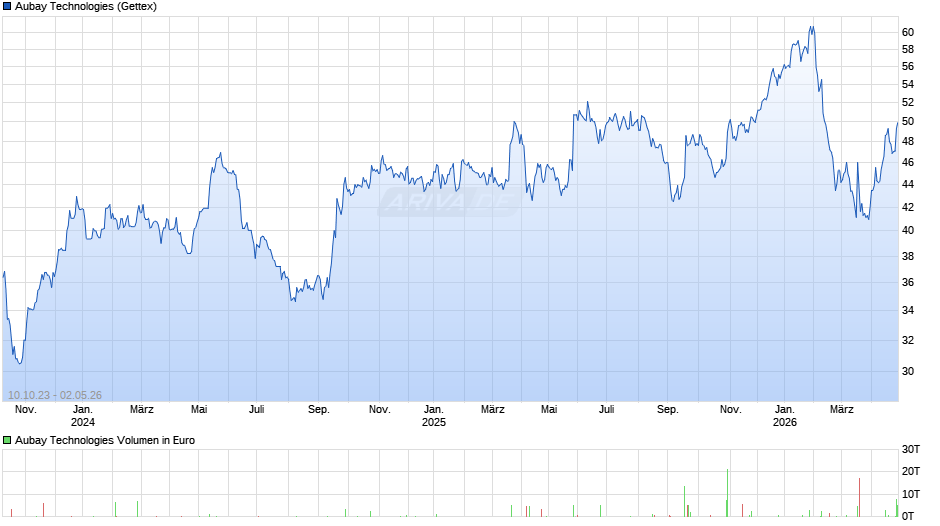Screen dimensions: 940x526
Task: Click the 54 price axis label
Action: coord(908,85)
